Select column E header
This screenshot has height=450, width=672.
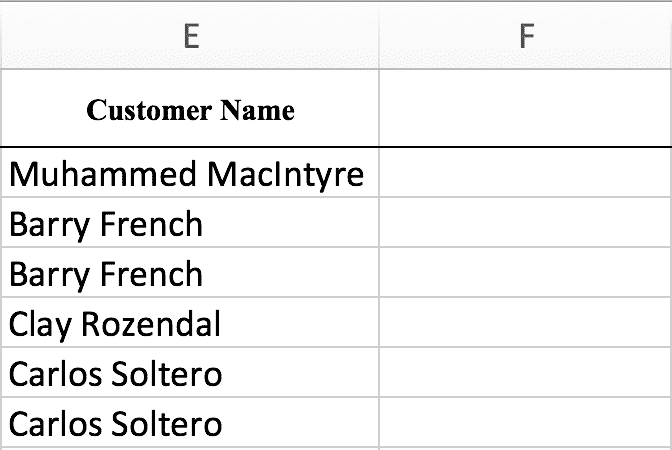coord(190,35)
